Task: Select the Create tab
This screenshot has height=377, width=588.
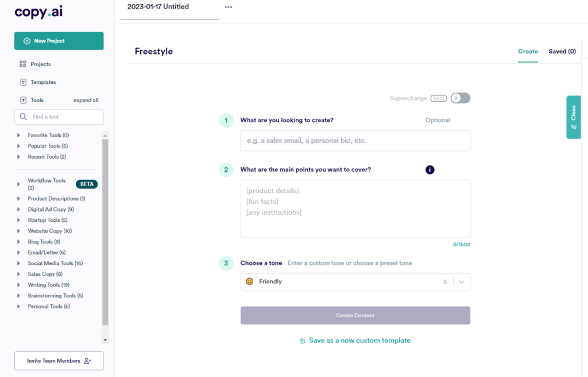Action: coord(528,52)
